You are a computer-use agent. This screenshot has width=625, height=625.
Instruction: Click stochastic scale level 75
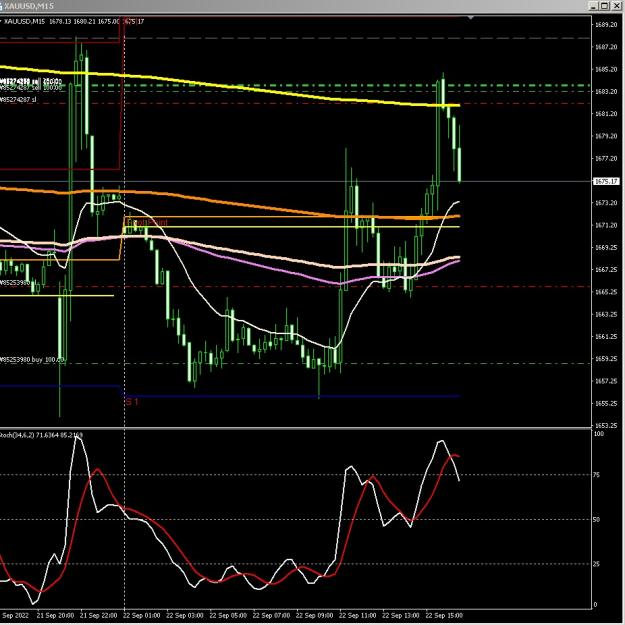597,475
